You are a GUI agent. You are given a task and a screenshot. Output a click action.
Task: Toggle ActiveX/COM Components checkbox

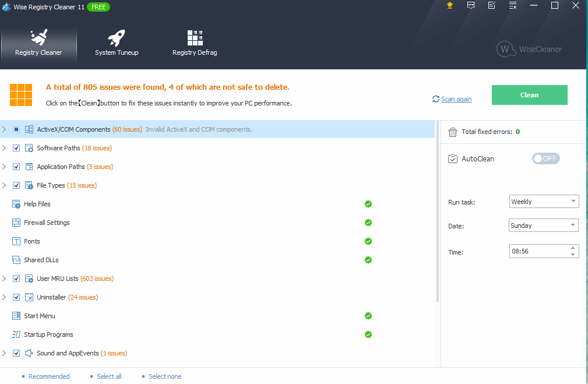tap(16, 129)
